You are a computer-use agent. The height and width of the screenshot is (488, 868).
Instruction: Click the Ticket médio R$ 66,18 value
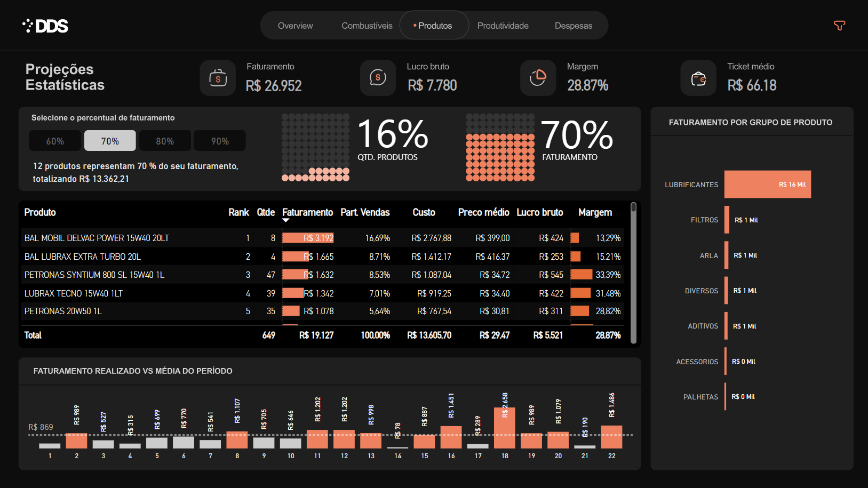(752, 85)
